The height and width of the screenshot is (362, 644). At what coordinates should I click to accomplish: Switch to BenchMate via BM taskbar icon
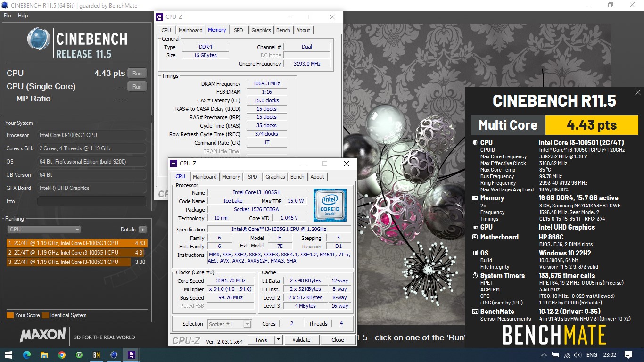tap(96, 355)
